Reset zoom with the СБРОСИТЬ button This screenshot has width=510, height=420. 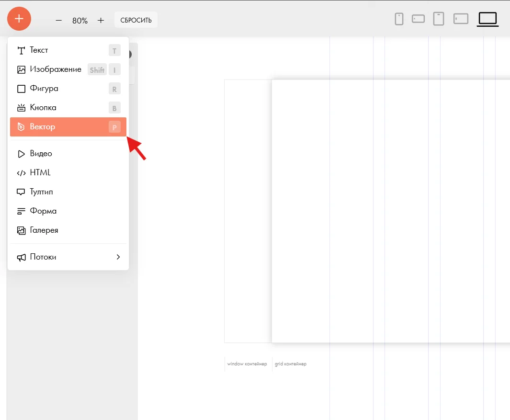point(136,20)
